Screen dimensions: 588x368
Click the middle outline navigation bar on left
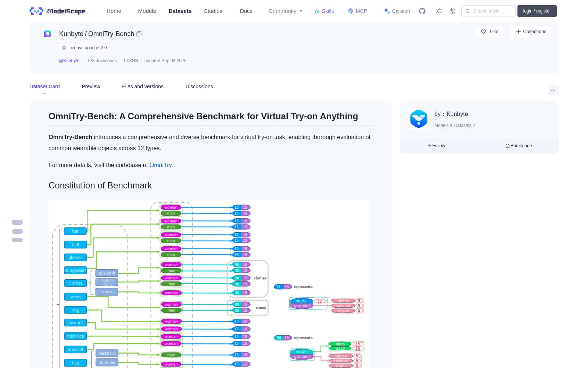(17, 231)
